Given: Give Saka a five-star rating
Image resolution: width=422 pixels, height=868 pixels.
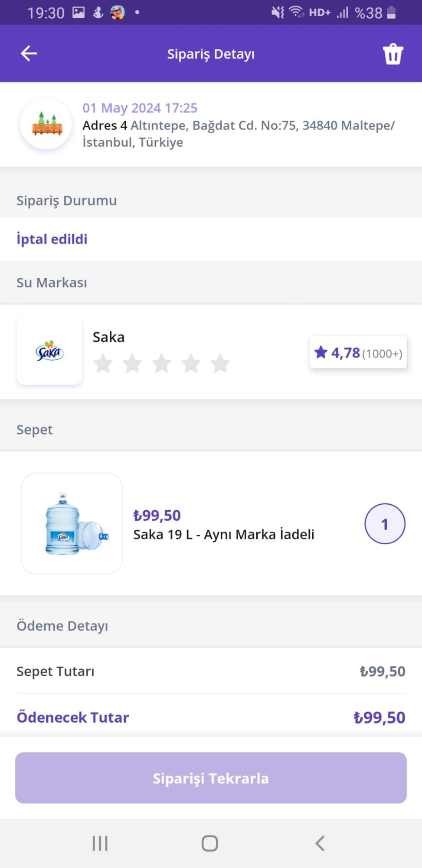Looking at the screenshot, I should (x=220, y=363).
